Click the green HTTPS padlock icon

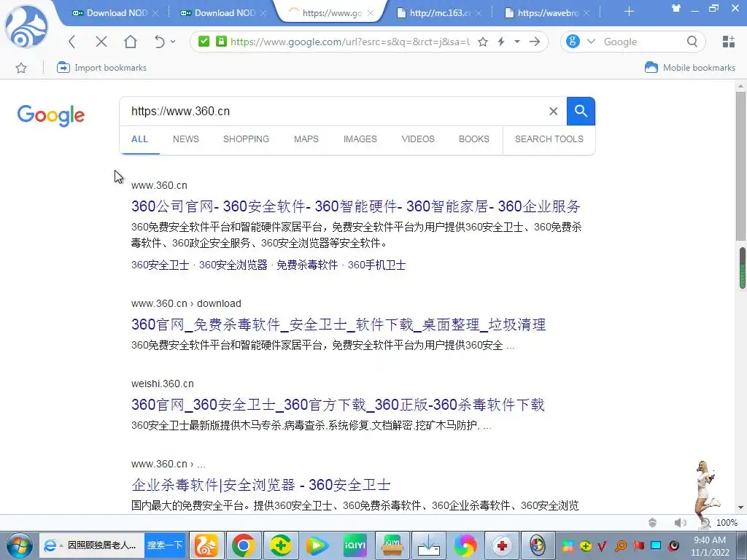click(x=221, y=42)
